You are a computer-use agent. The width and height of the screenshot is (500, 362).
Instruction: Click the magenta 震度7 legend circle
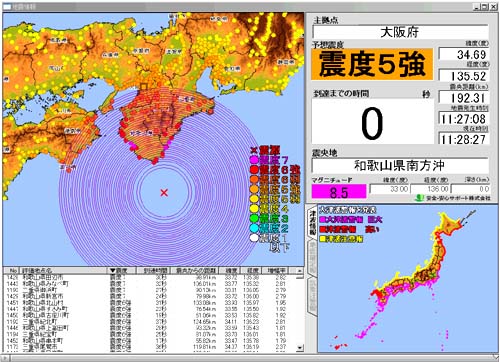(254, 160)
